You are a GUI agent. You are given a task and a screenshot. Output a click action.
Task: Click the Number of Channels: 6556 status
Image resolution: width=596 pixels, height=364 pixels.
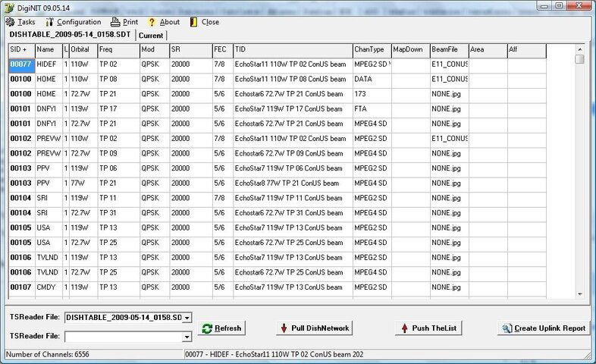48,354
